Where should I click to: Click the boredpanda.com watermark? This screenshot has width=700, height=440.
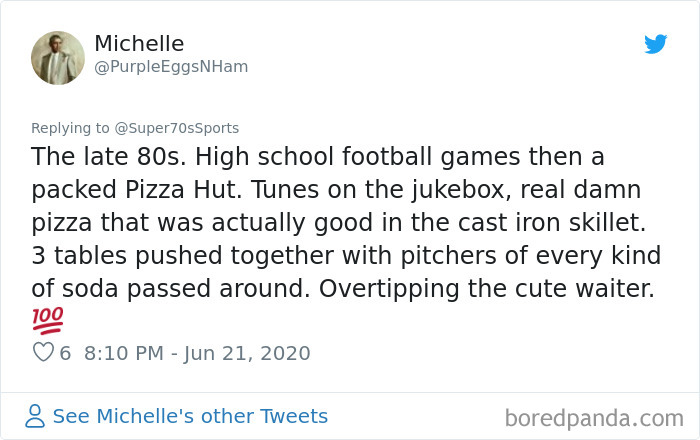tap(594, 417)
